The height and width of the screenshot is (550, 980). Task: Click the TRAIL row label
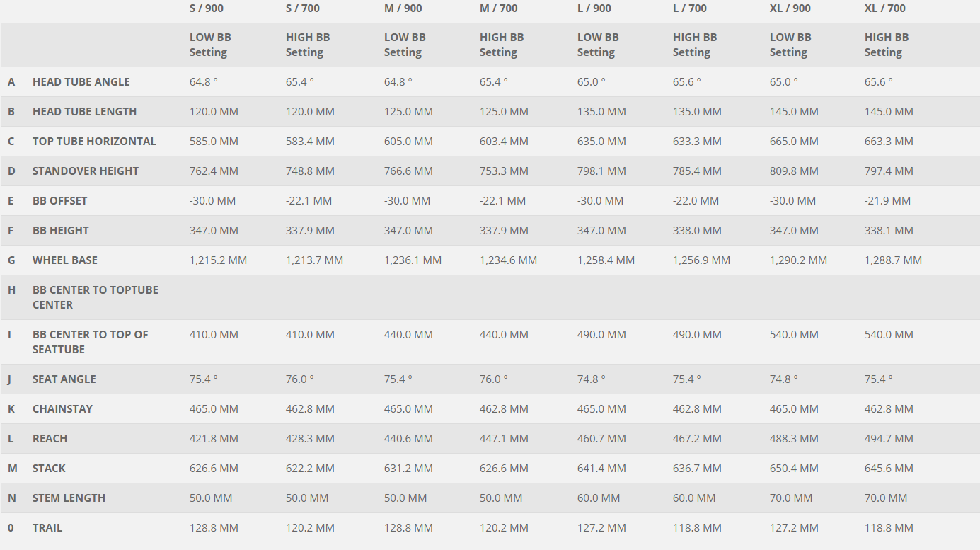tap(47, 528)
